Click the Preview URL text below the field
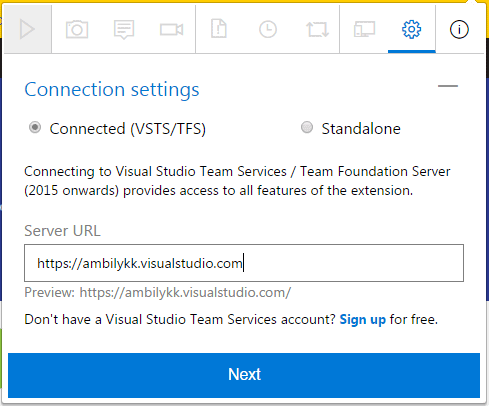The width and height of the screenshot is (489, 406). pyautogui.click(x=158, y=293)
